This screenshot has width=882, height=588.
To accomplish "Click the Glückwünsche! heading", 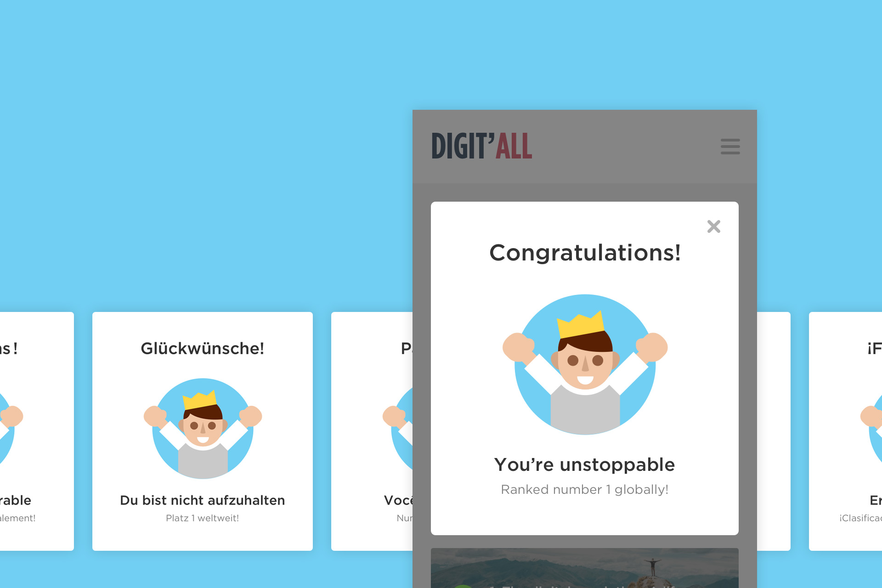I will [x=203, y=348].
